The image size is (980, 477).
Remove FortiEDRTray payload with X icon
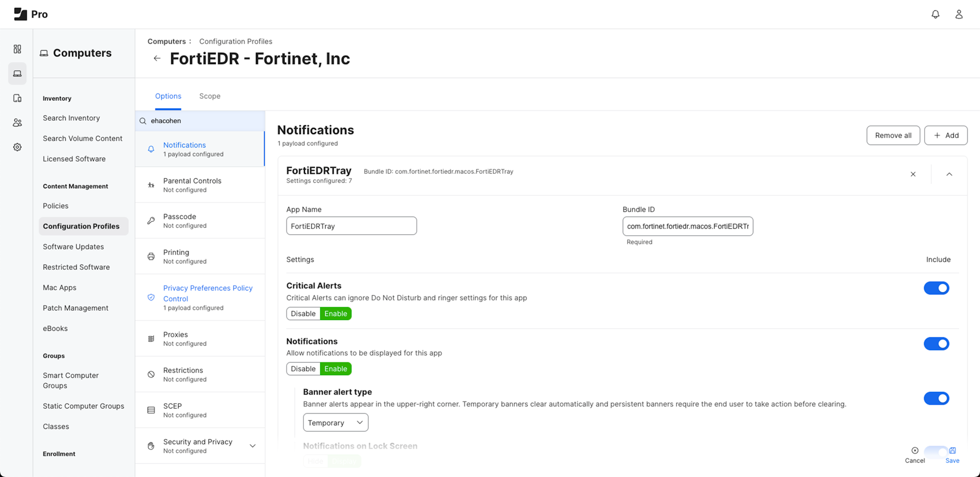pyautogui.click(x=913, y=174)
